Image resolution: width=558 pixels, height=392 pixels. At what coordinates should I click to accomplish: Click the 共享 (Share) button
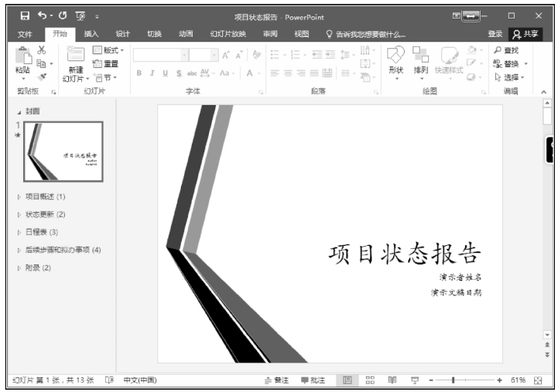pyautogui.click(x=525, y=34)
